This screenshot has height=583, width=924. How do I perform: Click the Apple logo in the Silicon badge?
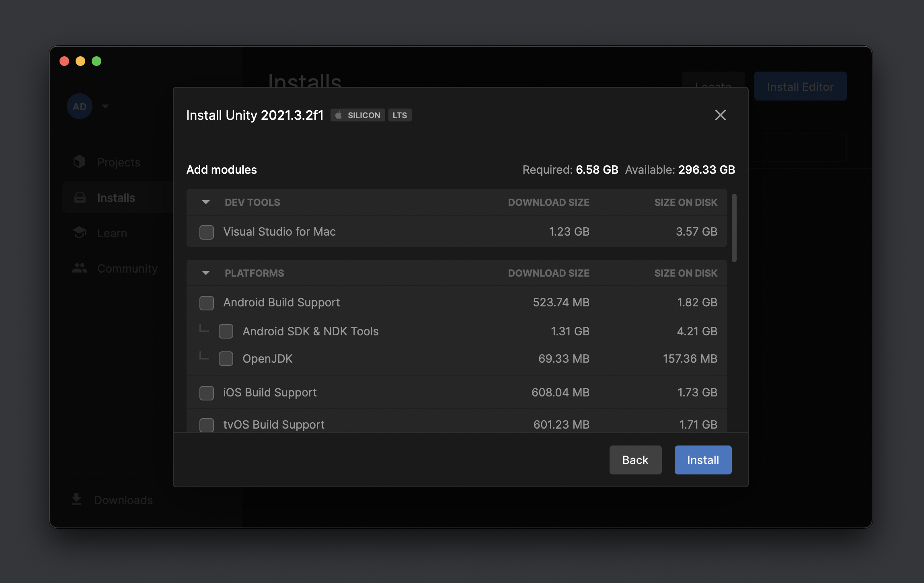339,115
